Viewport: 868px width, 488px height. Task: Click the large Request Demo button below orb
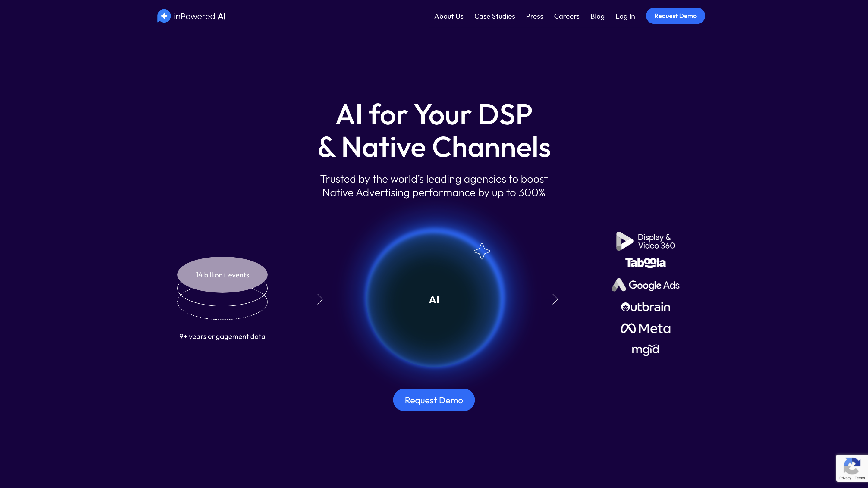click(x=434, y=400)
